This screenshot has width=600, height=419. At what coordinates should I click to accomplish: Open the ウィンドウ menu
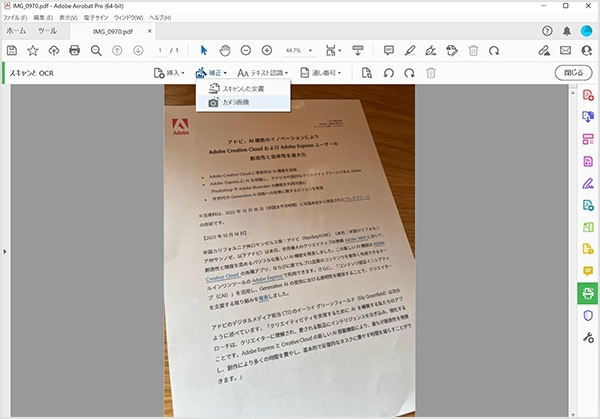[128, 18]
